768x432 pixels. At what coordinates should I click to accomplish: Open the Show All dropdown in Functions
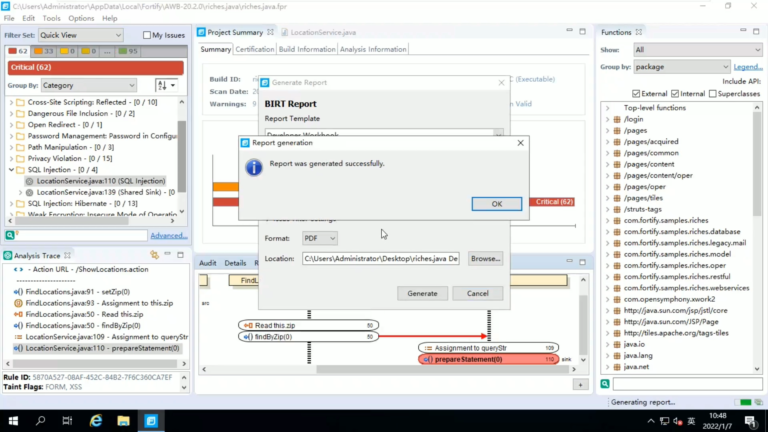point(697,50)
